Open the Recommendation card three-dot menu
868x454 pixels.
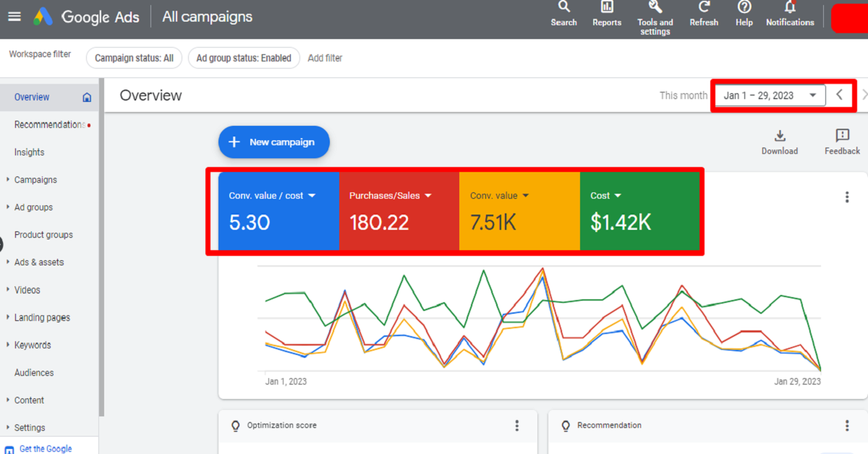[x=846, y=425]
